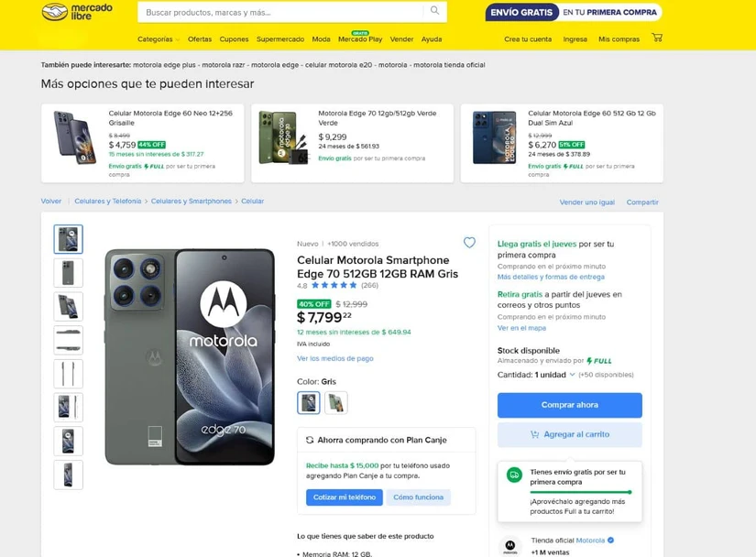The height and width of the screenshot is (557, 756).
Task: Click into the product search field
Action: click(x=280, y=12)
